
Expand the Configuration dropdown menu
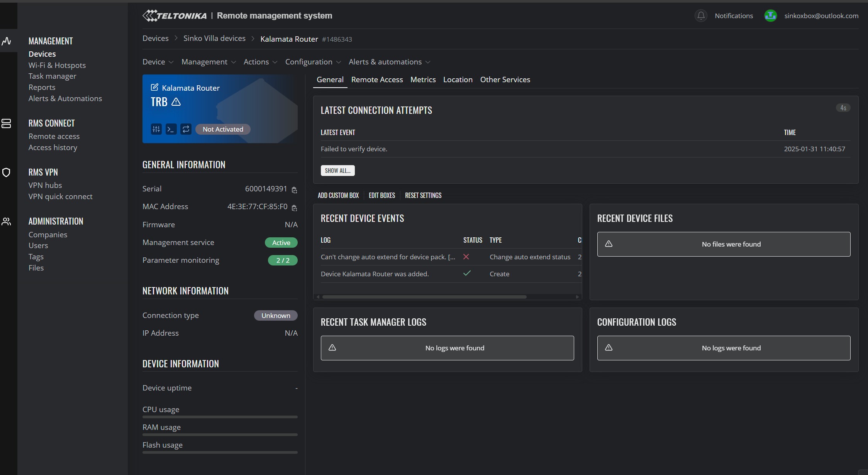313,62
